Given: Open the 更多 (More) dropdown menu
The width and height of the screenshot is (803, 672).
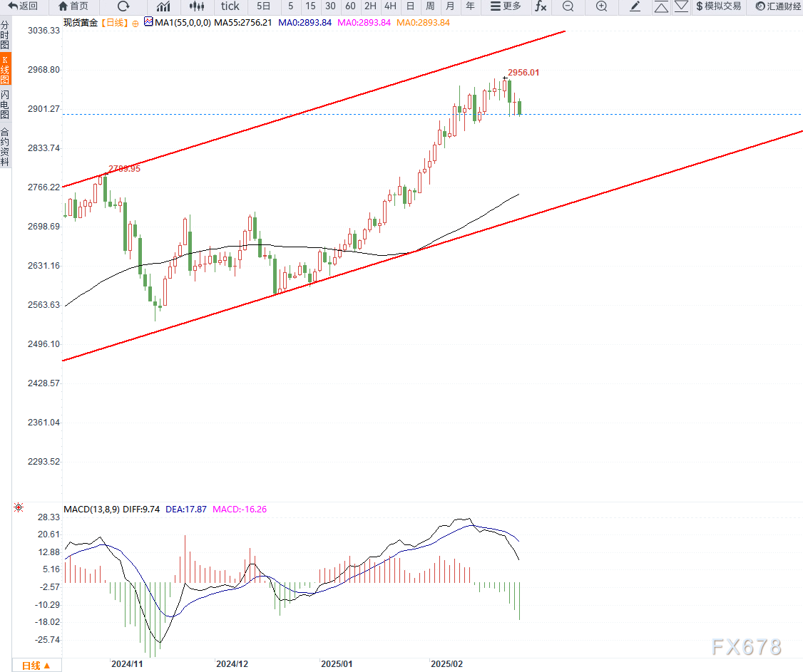Looking at the screenshot, I should pos(506,6).
